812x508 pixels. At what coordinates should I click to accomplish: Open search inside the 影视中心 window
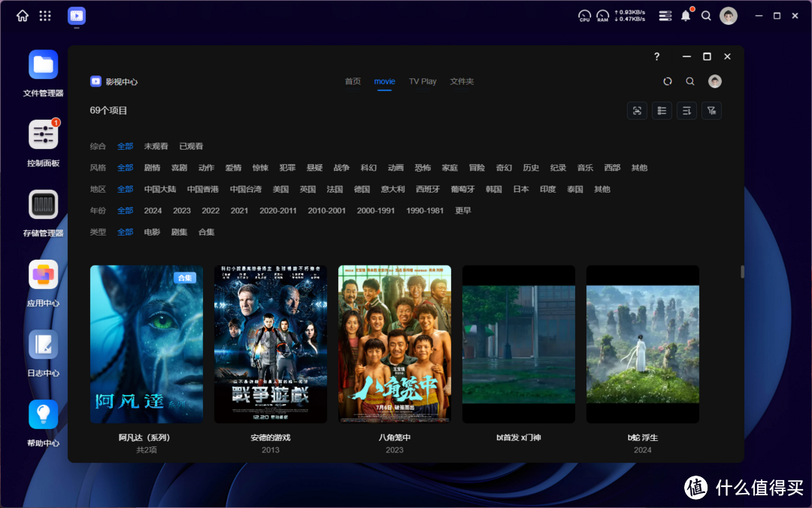tap(689, 81)
